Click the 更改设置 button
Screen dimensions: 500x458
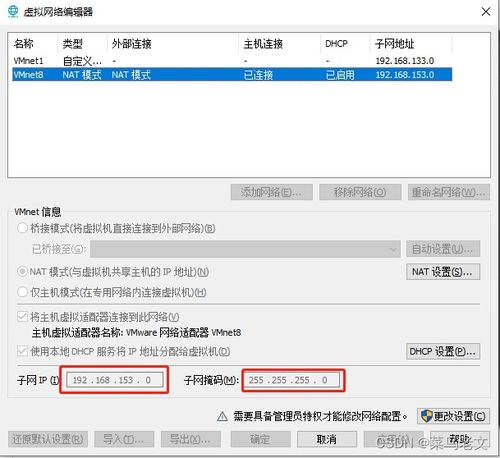point(453,416)
